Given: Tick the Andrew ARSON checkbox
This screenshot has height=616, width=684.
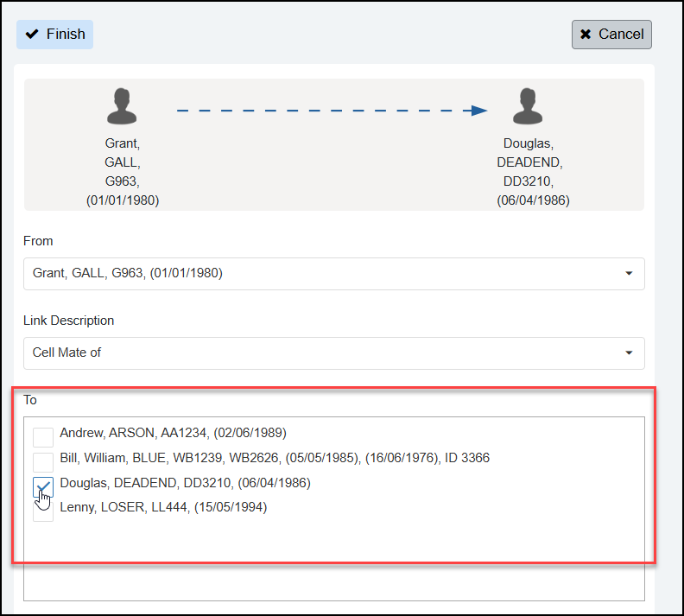Looking at the screenshot, I should [43, 436].
